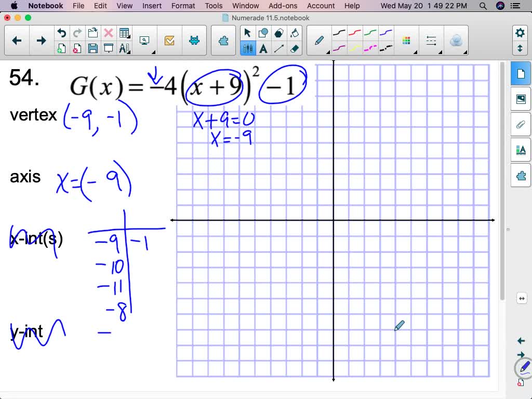Select the Magic Pen cloud tool

click(x=457, y=39)
